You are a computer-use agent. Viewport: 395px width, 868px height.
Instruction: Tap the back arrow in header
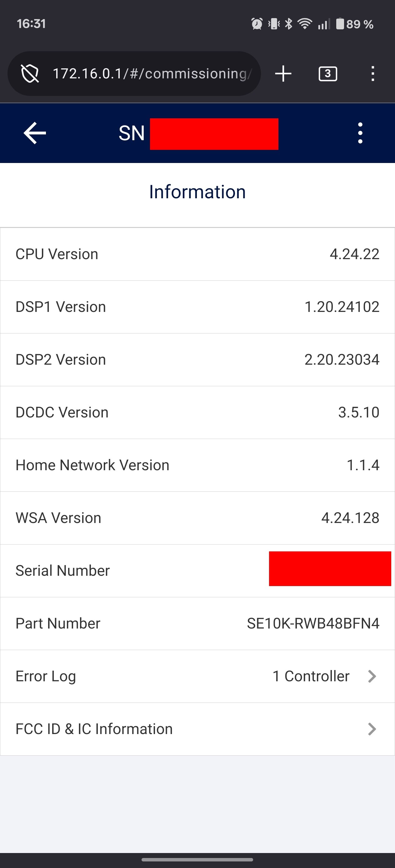click(35, 133)
